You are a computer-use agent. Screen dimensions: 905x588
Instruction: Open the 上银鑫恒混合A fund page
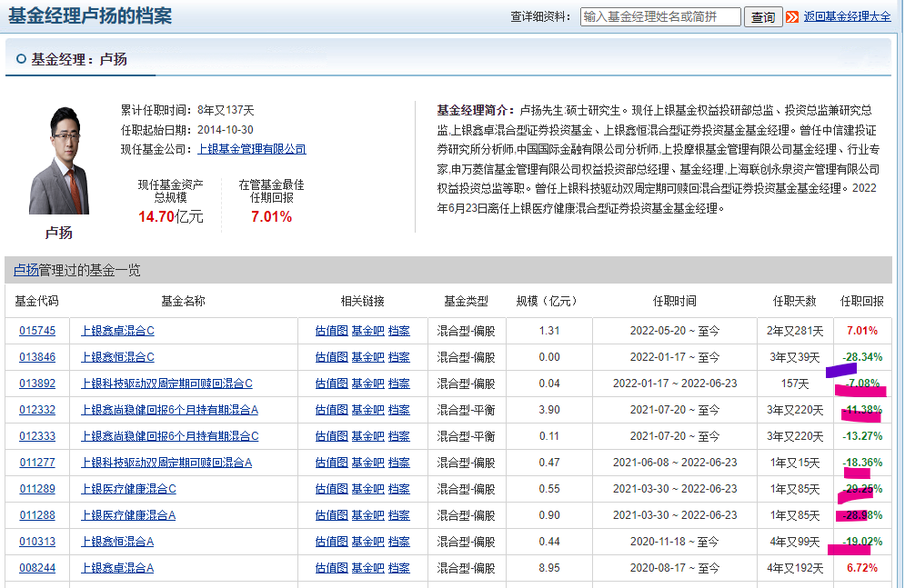pos(117,542)
